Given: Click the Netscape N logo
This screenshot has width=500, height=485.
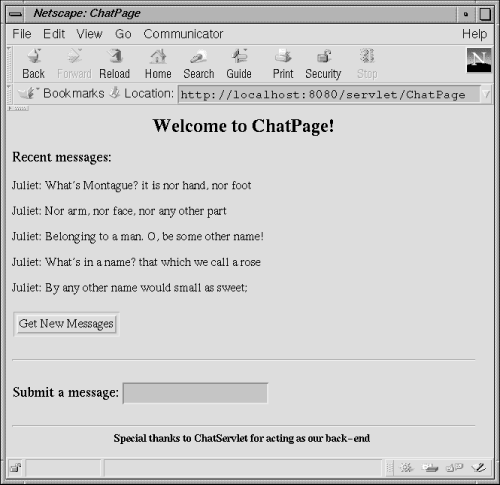Looking at the screenshot, I should [x=479, y=60].
